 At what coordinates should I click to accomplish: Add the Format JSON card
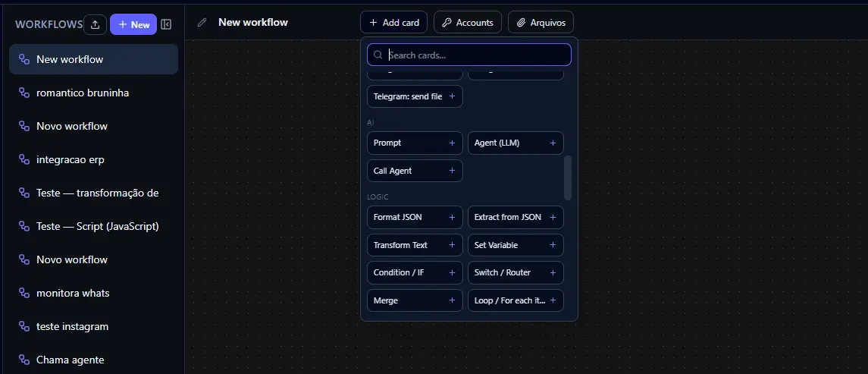click(x=415, y=217)
